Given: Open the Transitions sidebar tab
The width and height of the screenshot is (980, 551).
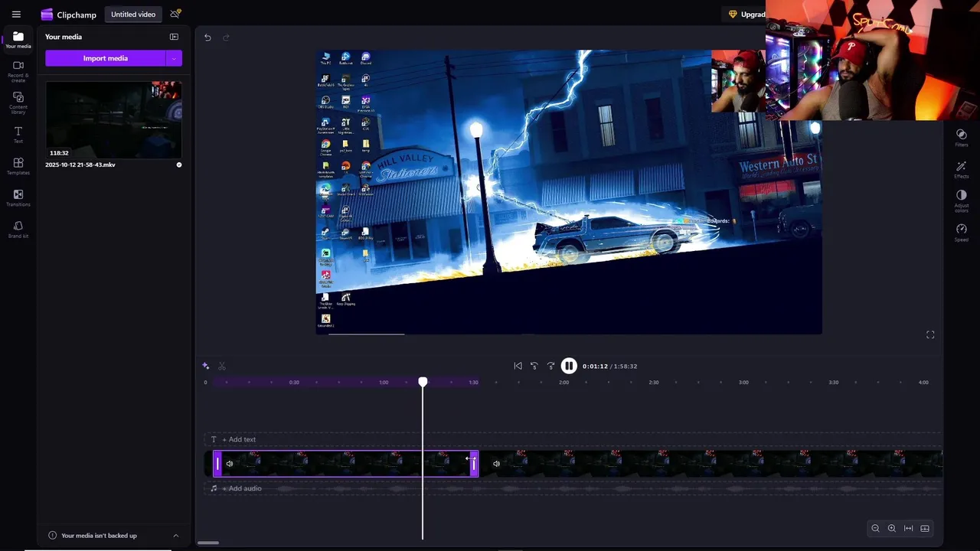Looking at the screenshot, I should coord(18,197).
